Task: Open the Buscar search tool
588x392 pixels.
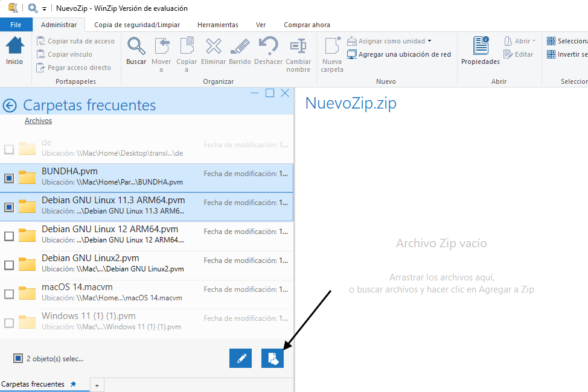Action: (136, 51)
